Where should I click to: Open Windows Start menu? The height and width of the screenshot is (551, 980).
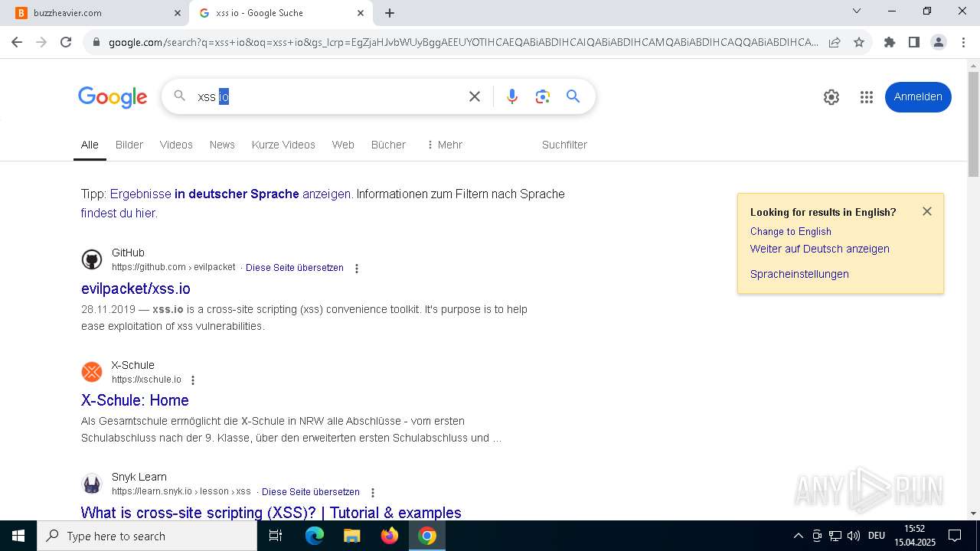[18, 536]
